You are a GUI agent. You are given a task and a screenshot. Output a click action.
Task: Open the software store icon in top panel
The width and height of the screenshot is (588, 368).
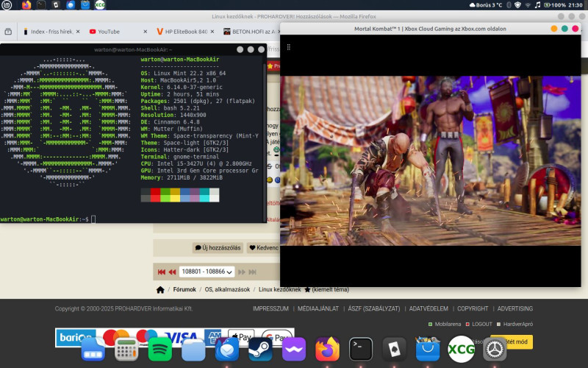point(85,5)
